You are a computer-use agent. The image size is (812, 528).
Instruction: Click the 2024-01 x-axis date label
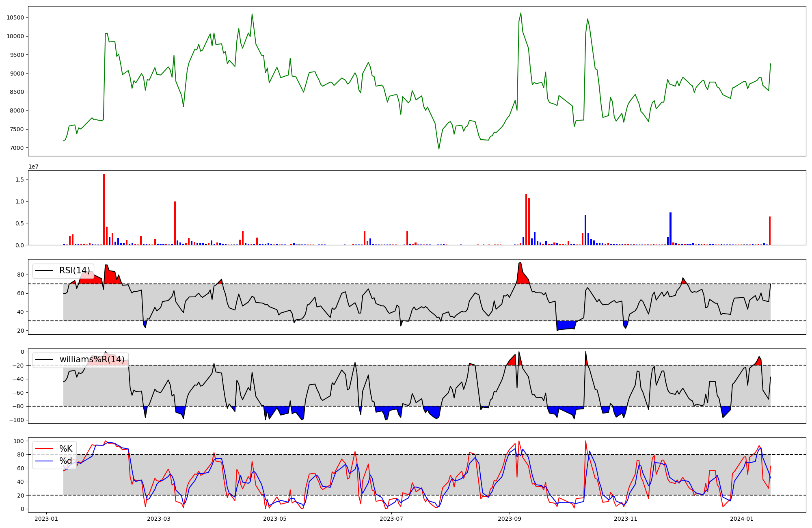[742, 519]
